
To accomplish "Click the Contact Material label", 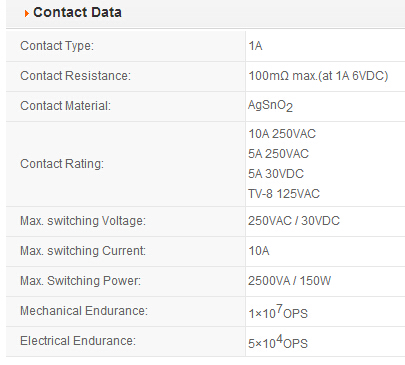I will tap(65, 106).
